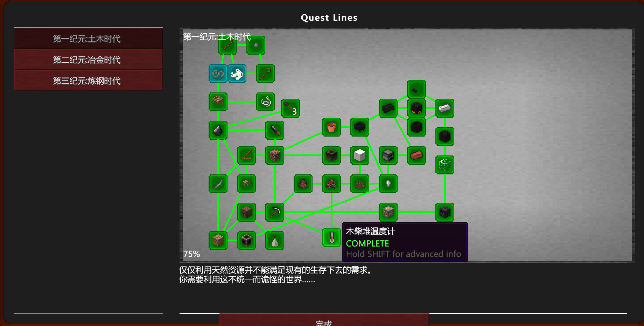This screenshot has height=326, width=644.
Task: Select the 第一纪元:土木时代 quest line
Action: (88, 39)
